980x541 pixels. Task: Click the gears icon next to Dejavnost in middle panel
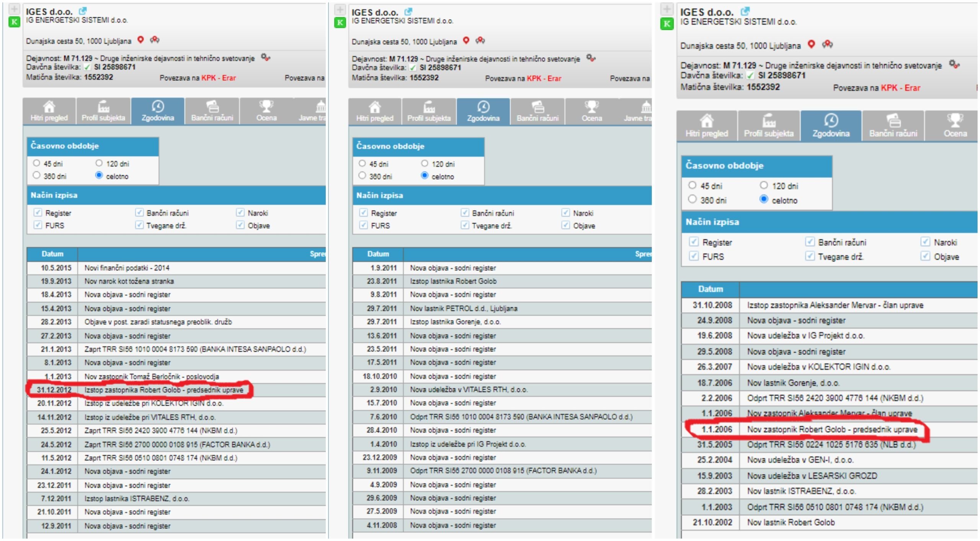click(591, 58)
